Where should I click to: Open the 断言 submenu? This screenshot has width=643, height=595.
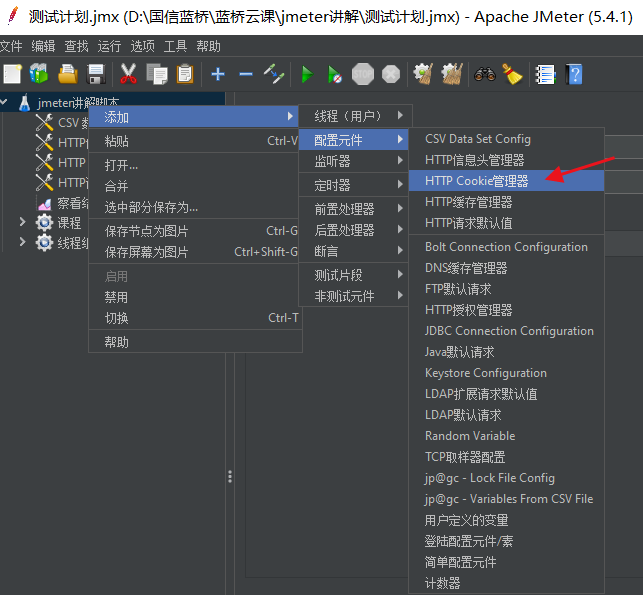point(353,251)
